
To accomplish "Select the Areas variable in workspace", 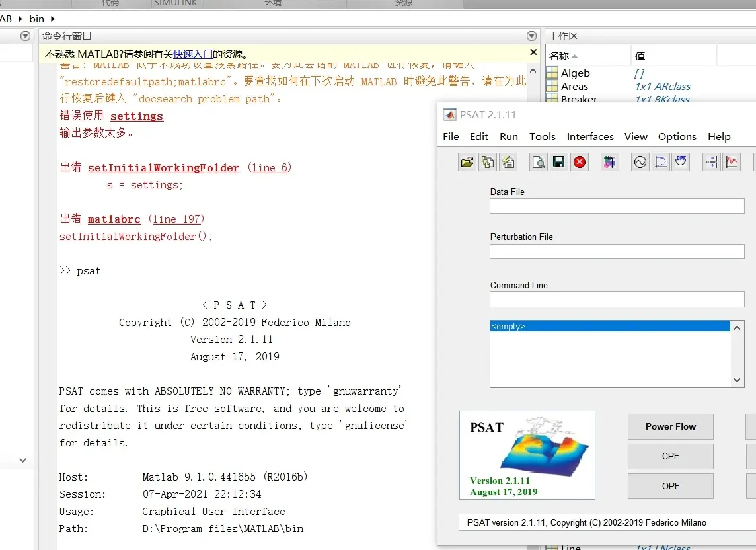I will 574,87.
